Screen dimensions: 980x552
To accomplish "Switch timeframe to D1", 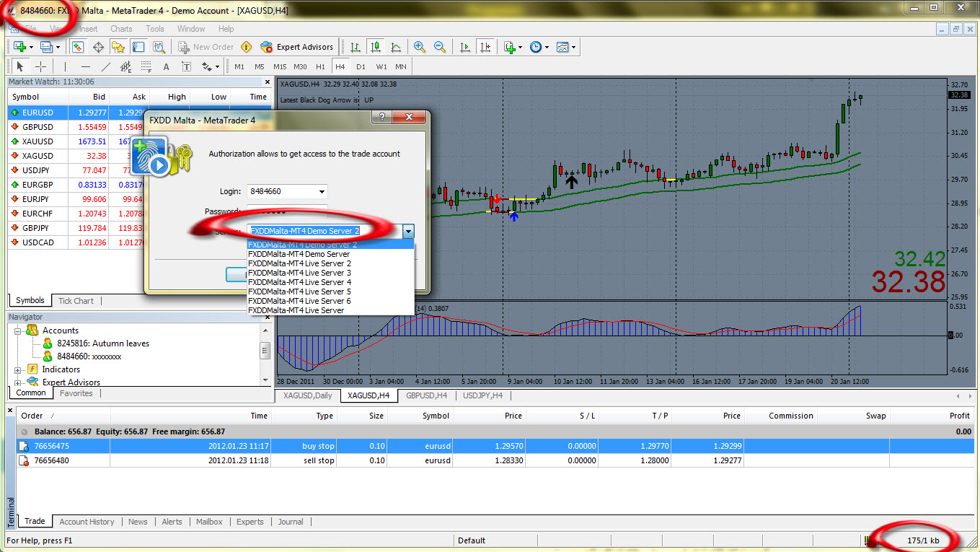I will (x=361, y=66).
